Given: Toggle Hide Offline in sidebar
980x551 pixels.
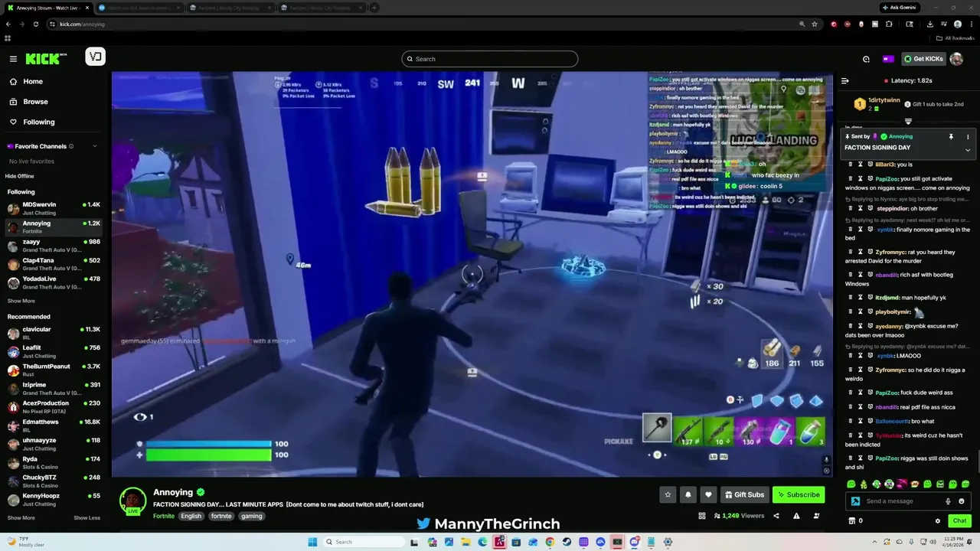Looking at the screenshot, I should coord(20,176).
